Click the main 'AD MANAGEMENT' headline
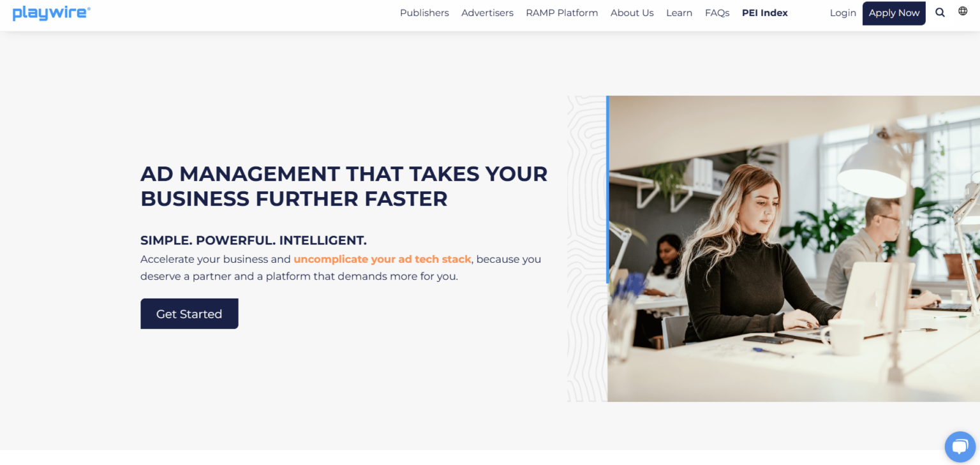Screen dimensions: 980x465 344,186
